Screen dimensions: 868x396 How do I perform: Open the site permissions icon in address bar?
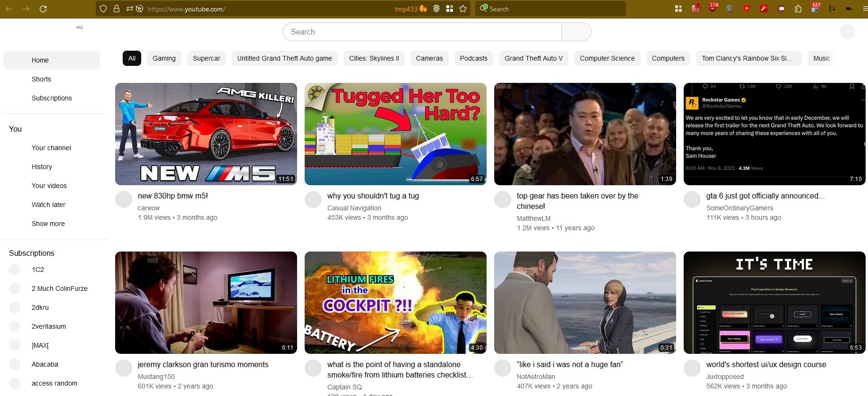pyautogui.click(x=129, y=9)
